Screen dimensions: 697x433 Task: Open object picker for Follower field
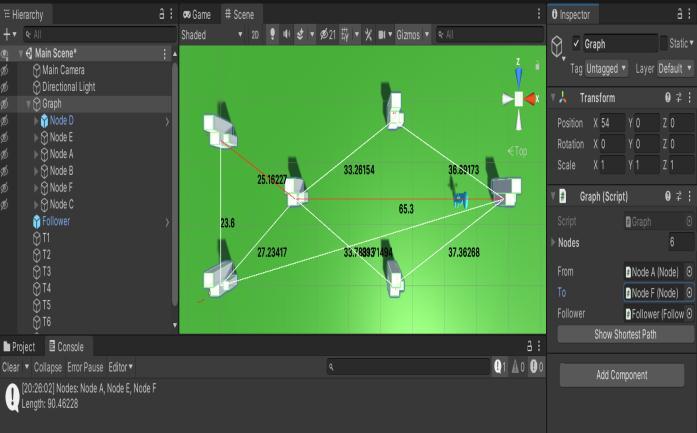(x=689, y=314)
